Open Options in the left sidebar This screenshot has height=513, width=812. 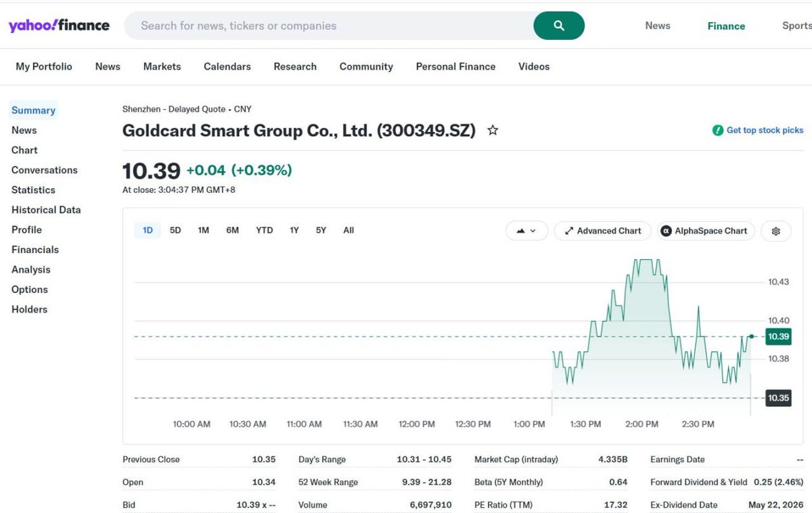(30, 290)
